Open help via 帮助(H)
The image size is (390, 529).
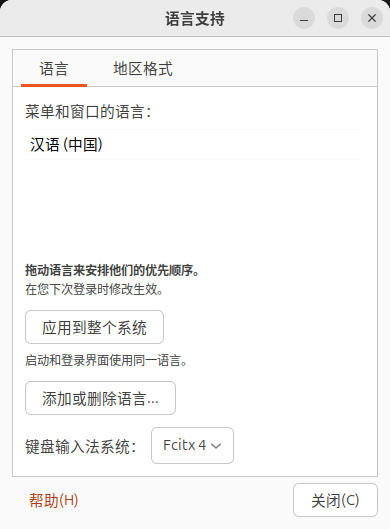pos(53,500)
